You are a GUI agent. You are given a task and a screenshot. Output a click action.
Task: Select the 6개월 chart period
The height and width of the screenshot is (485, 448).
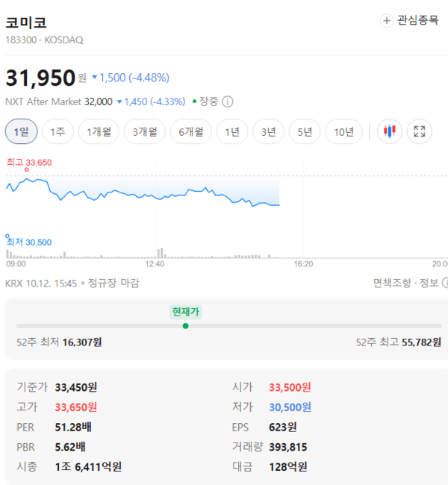190,131
